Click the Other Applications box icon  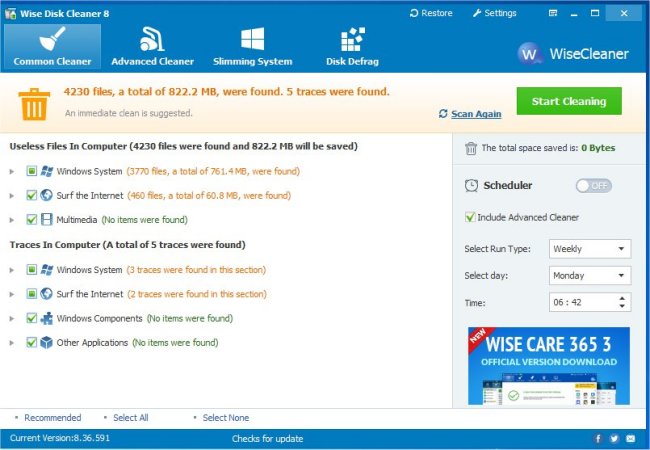click(x=46, y=343)
